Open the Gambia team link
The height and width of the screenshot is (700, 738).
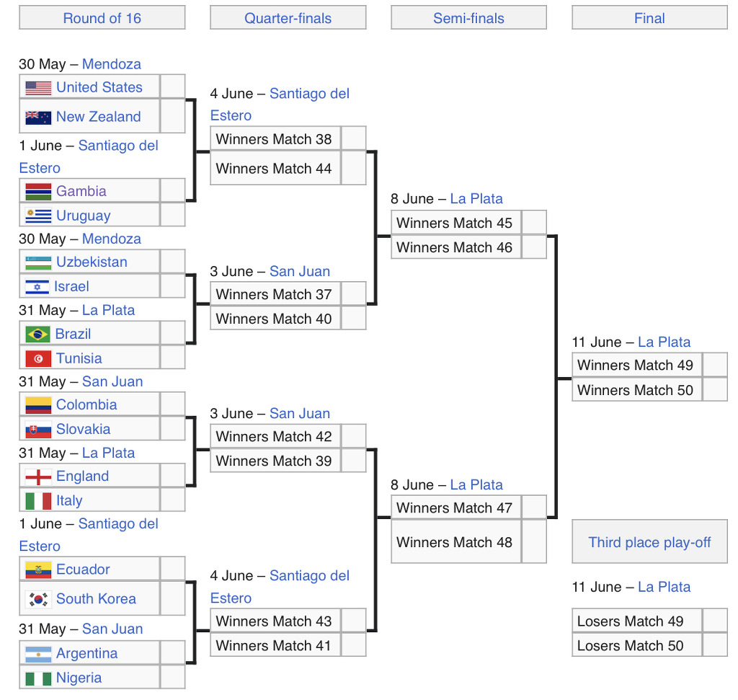(81, 191)
